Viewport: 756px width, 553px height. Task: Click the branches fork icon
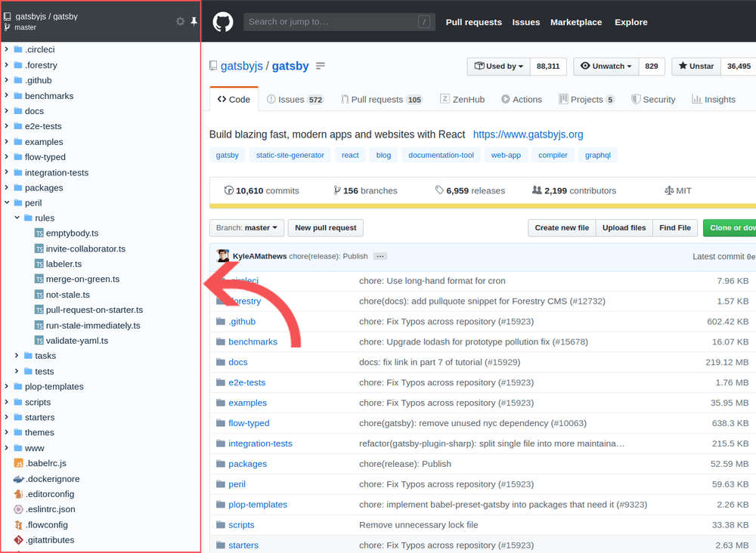336,190
